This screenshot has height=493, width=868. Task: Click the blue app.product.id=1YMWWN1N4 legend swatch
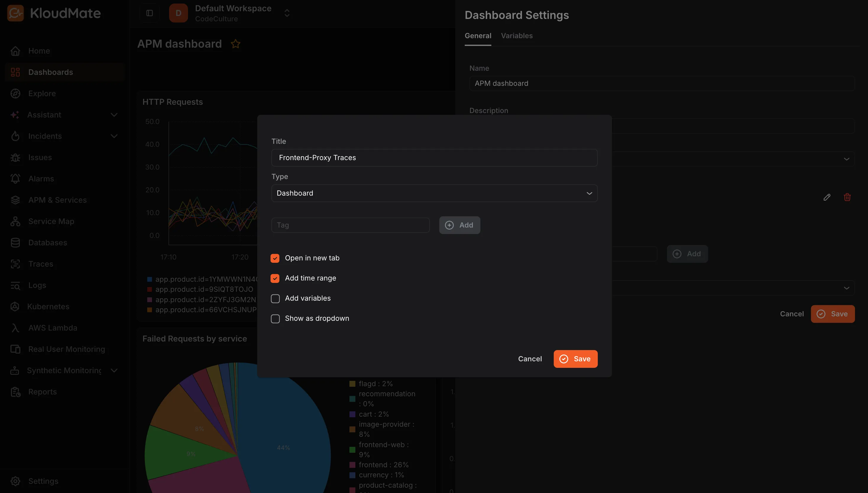(x=150, y=279)
